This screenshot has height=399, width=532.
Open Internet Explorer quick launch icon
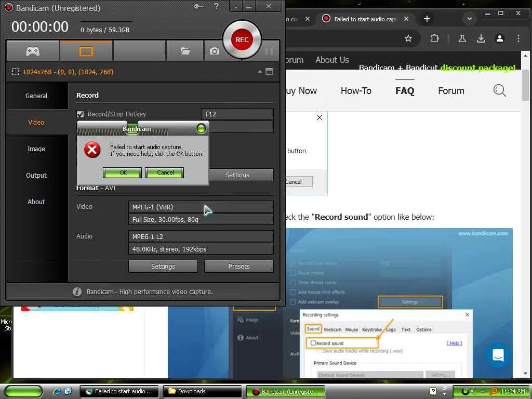pyautogui.click(x=57, y=391)
